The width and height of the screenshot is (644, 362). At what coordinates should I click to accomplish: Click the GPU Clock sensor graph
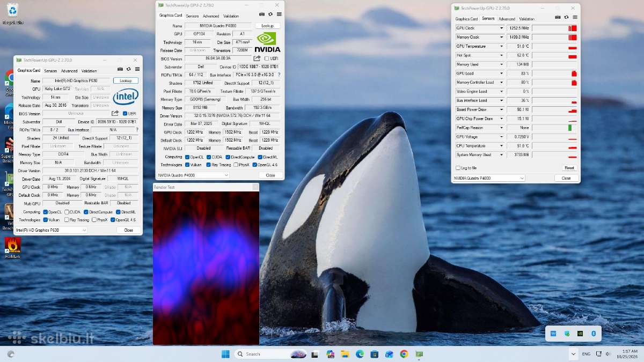pyautogui.click(x=554, y=28)
